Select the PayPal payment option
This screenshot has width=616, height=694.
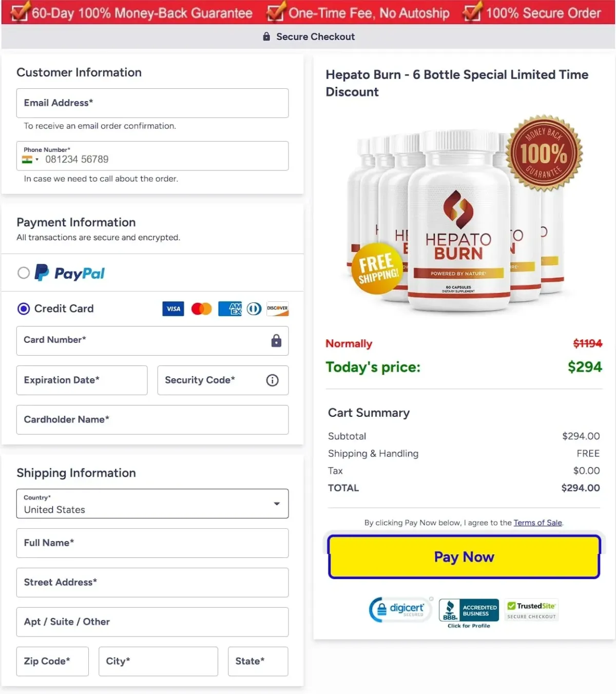(x=24, y=273)
